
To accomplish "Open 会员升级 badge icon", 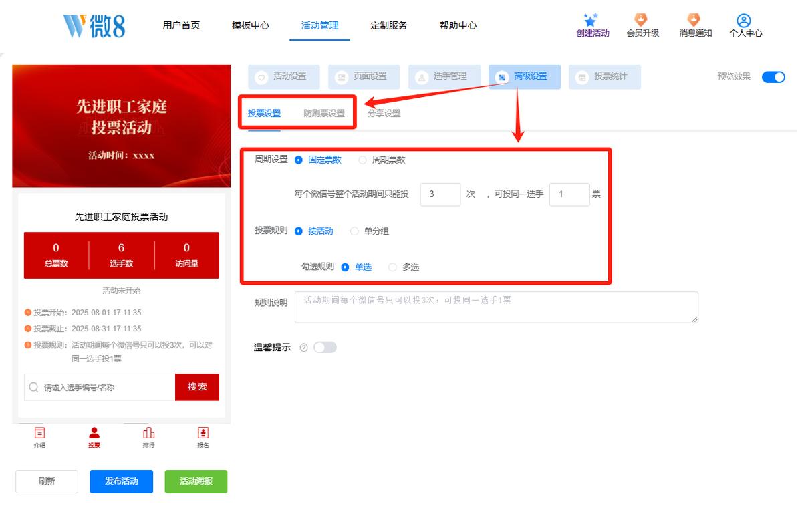I will click(x=641, y=20).
